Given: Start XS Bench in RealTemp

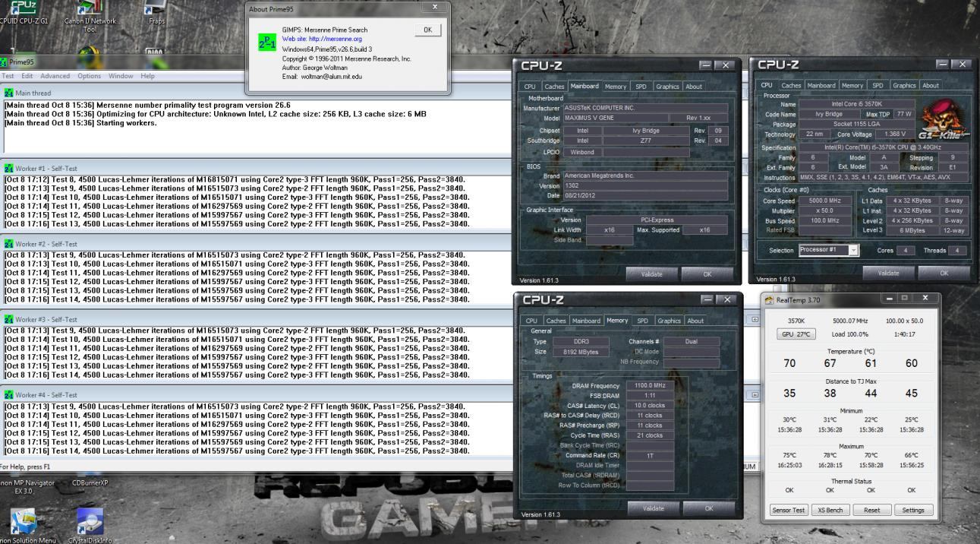Looking at the screenshot, I should (830, 511).
